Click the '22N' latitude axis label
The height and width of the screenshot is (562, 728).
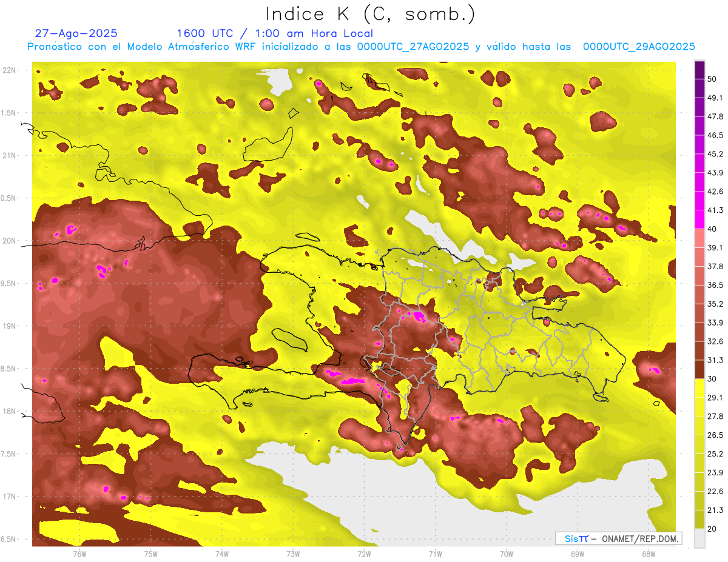point(10,70)
